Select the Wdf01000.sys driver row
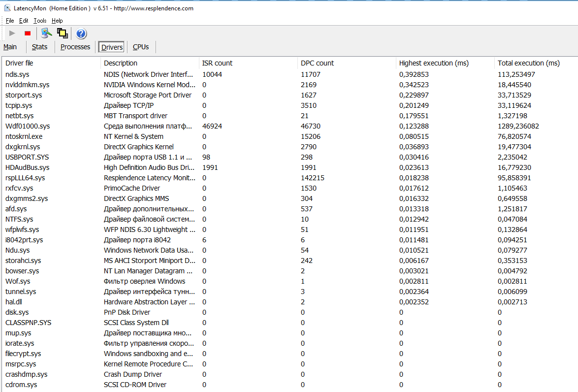This screenshot has width=578, height=392. 289,126
